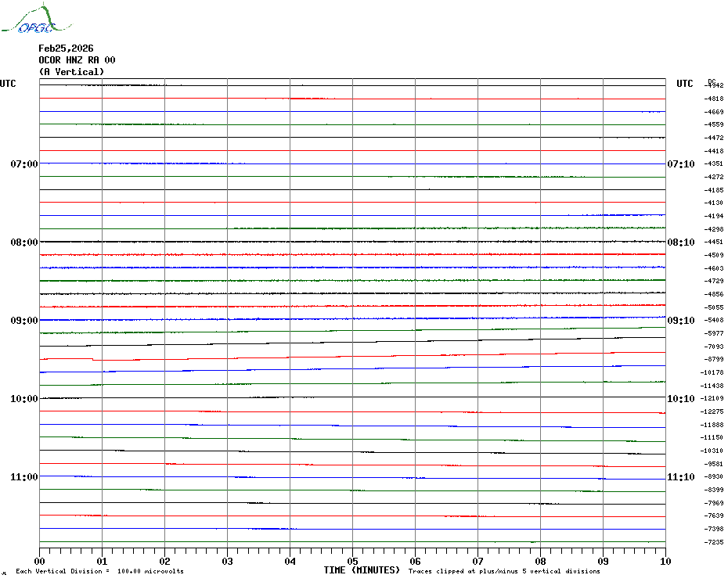The image size is (728, 582).
Task: Click the 09:00 time label on left
Action: (23, 321)
